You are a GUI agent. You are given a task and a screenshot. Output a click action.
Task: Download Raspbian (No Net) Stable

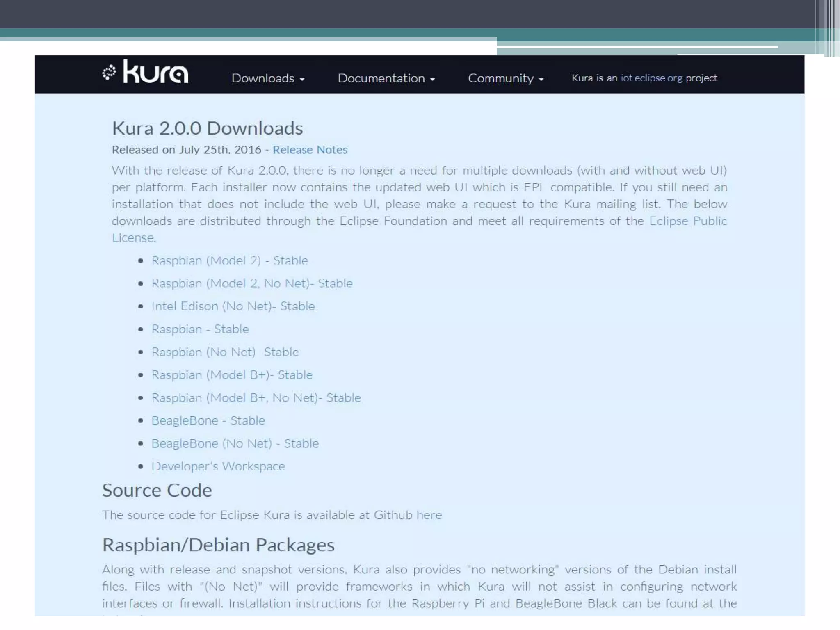tap(225, 352)
